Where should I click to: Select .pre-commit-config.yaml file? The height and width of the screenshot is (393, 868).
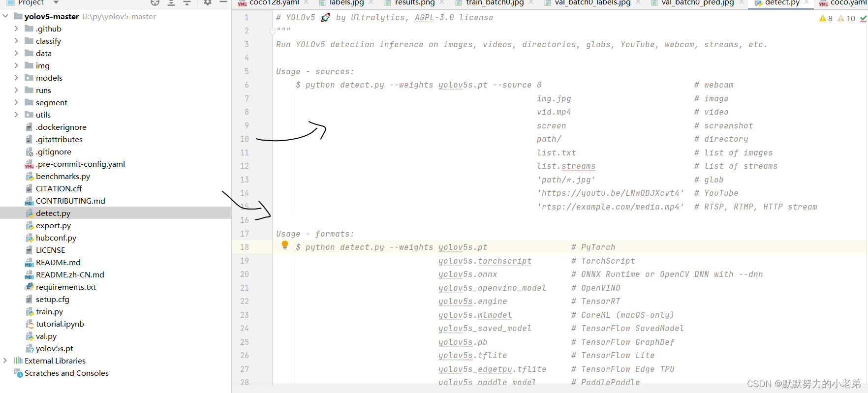[x=80, y=164]
